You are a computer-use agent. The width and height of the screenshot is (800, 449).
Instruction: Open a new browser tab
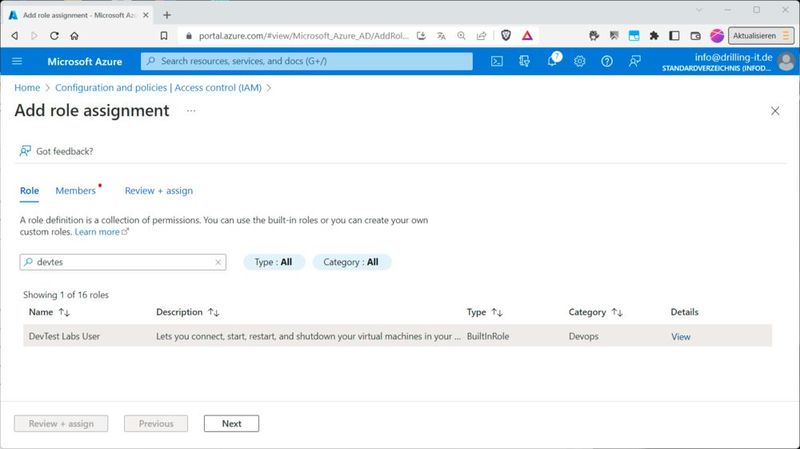pyautogui.click(x=167, y=15)
